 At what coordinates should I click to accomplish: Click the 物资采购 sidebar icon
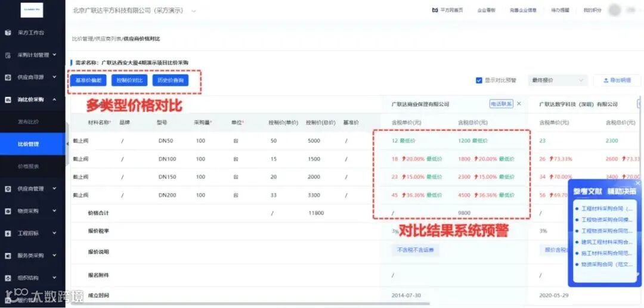tap(8, 211)
